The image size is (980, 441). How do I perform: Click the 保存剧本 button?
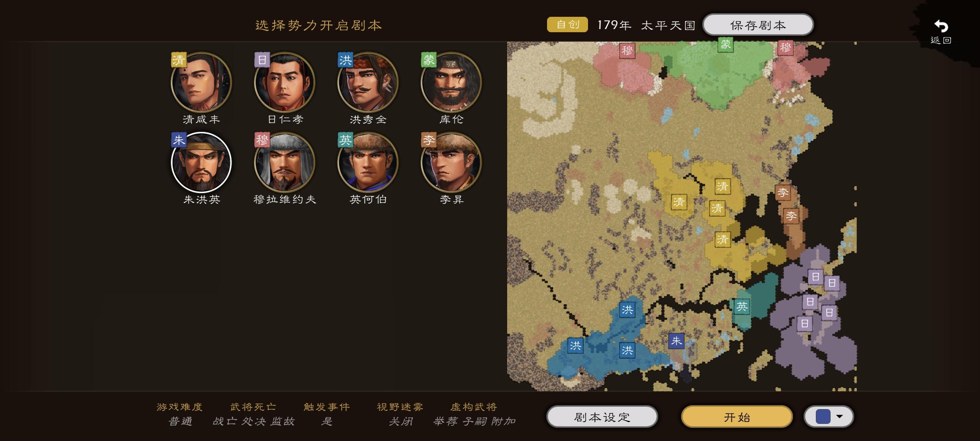pos(758,25)
